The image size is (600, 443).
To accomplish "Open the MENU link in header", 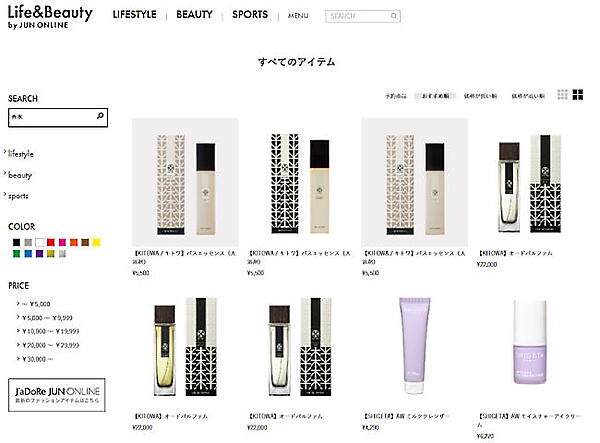I will [x=298, y=16].
